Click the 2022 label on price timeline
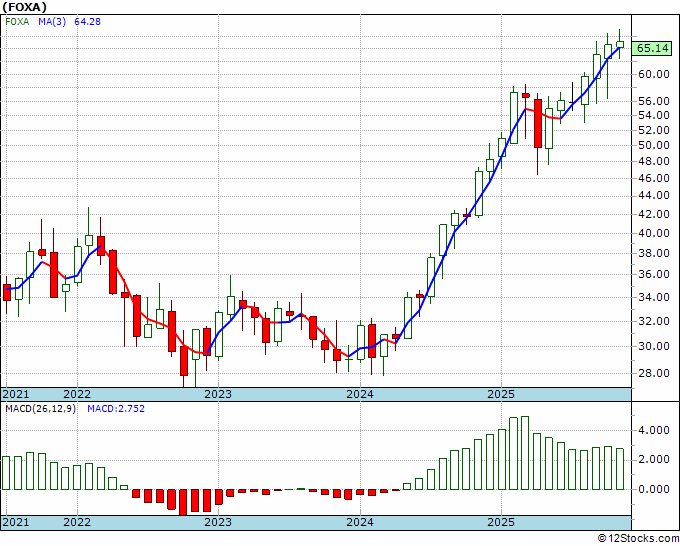 pos(77,394)
